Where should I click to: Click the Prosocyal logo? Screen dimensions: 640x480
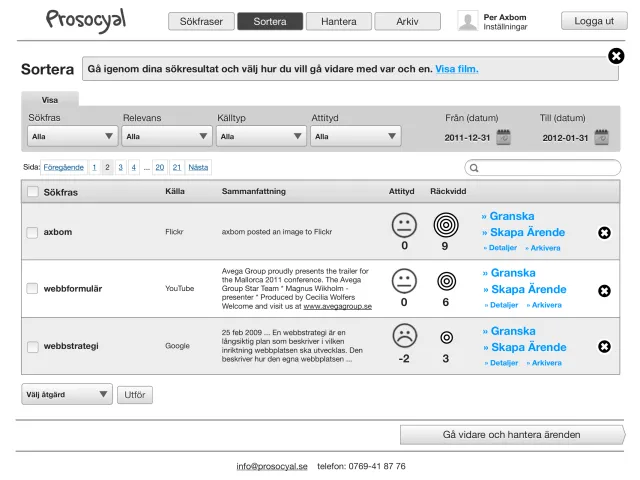tap(86, 20)
